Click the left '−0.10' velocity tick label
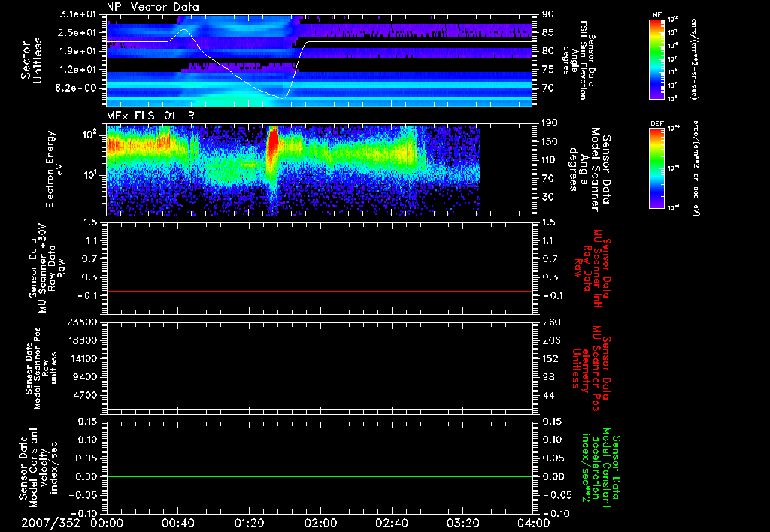Image resolution: width=770 pixels, height=532 pixels. click(x=83, y=513)
